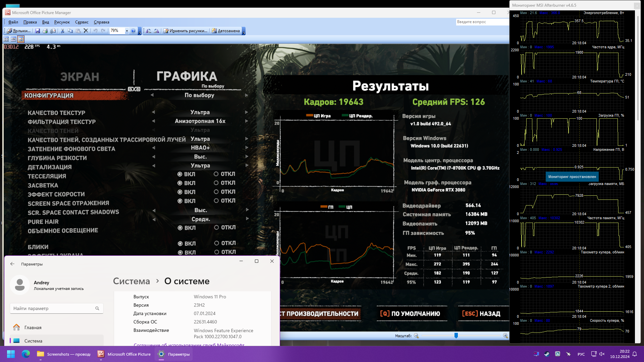Open the Рисунок menu
Image resolution: width=644 pixels, height=362 pixels.
pyautogui.click(x=62, y=22)
